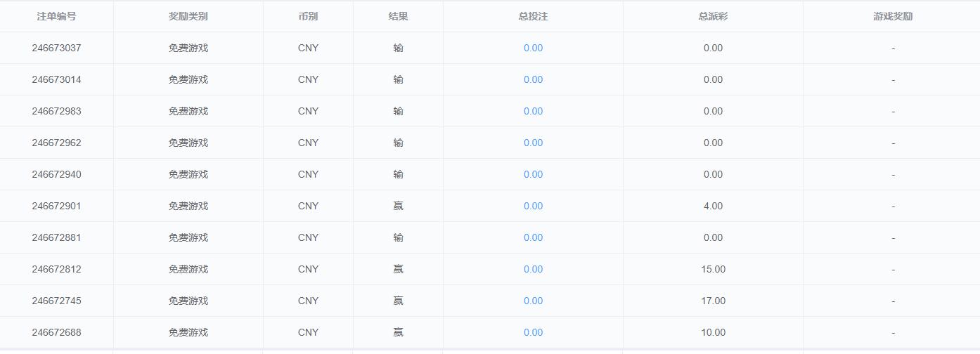Select the 4.00 payout cell
This screenshot has height=354, width=980.
tap(713, 206)
